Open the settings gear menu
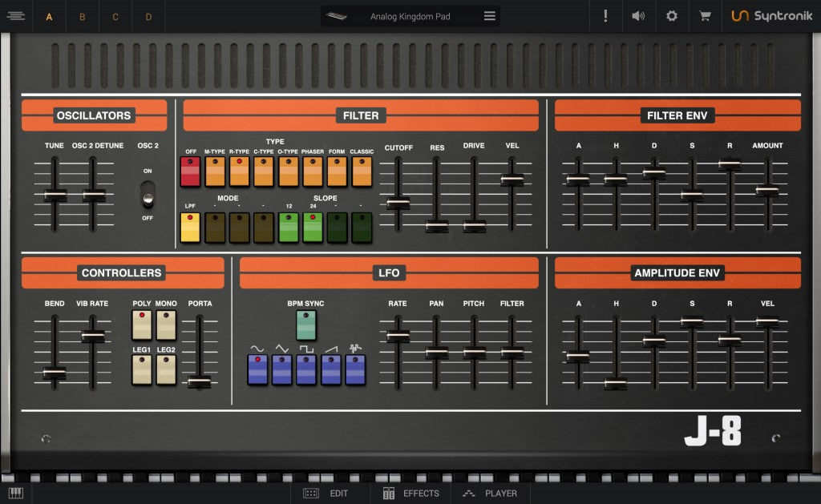The image size is (821, 504). pos(671,15)
